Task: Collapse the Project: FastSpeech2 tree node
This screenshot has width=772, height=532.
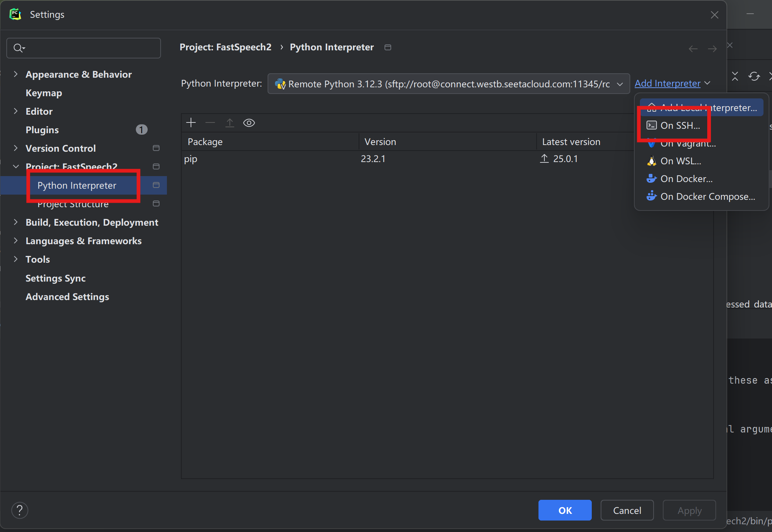Action: (x=16, y=166)
